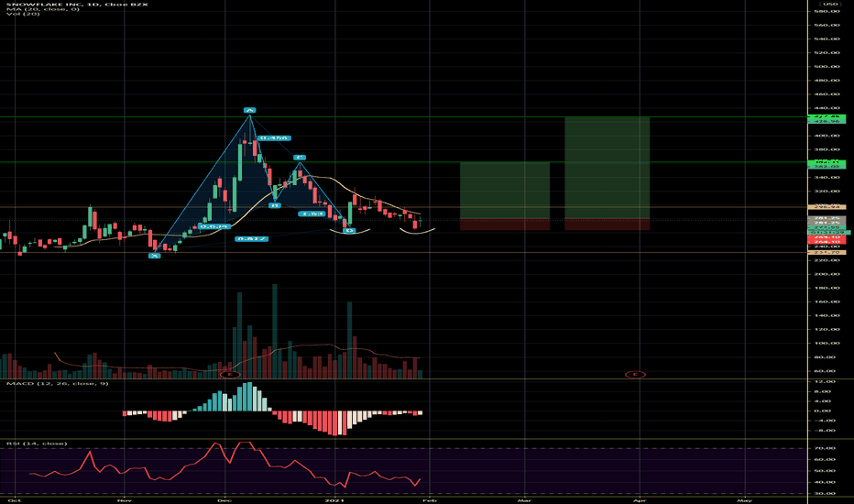Click the earnings E marker near December
The image size is (854, 504).
tap(230, 375)
